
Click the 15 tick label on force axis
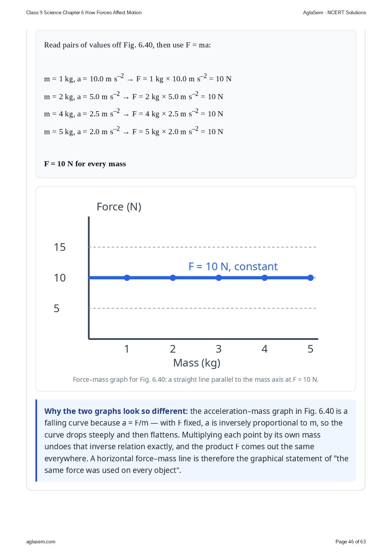(60, 247)
